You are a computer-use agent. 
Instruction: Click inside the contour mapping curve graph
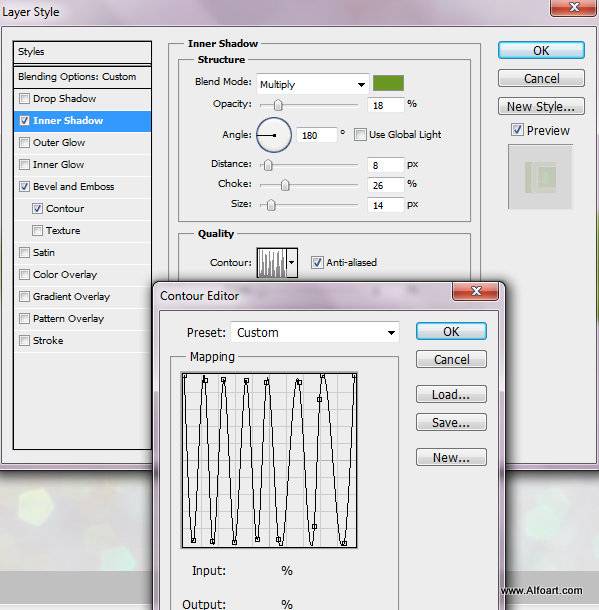269,460
